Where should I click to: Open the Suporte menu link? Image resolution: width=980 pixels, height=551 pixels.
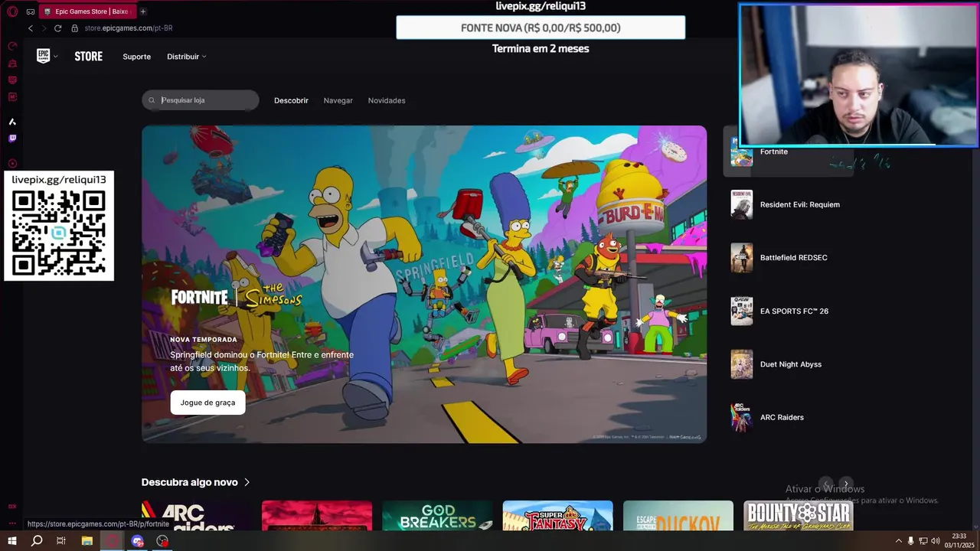pos(137,57)
